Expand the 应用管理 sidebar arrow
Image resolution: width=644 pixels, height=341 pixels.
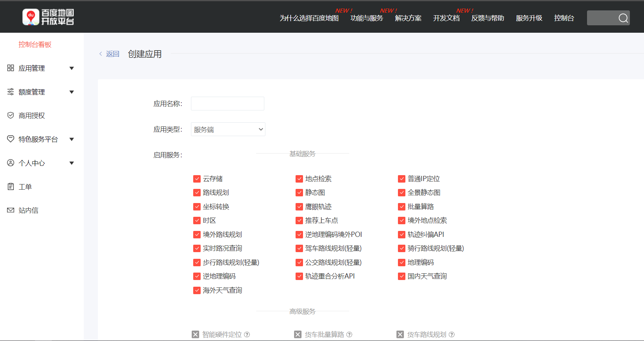(x=72, y=68)
